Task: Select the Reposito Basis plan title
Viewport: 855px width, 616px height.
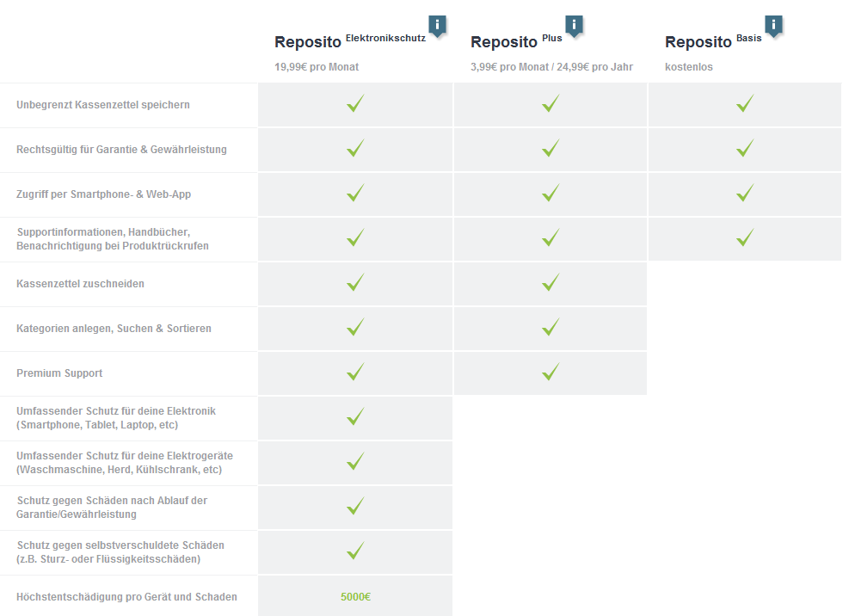Action: click(713, 41)
